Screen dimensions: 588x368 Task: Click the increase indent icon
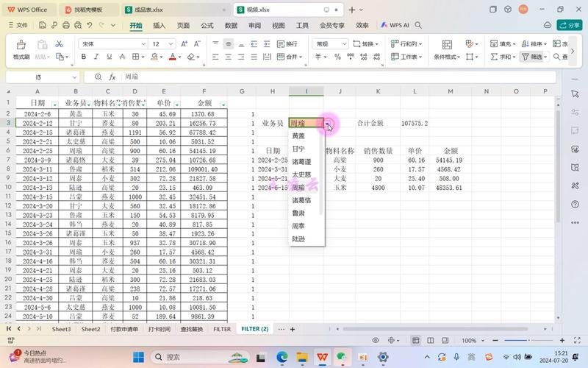267,44
